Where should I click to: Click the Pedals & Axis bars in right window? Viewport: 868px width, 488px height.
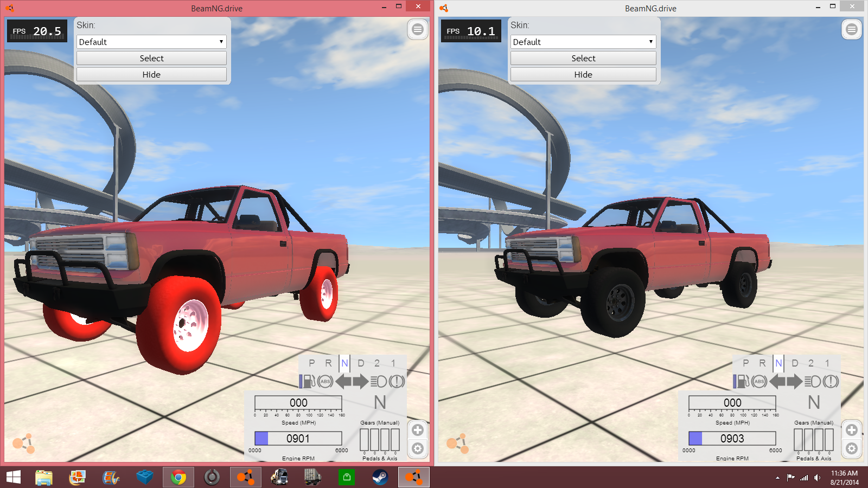[x=814, y=440]
